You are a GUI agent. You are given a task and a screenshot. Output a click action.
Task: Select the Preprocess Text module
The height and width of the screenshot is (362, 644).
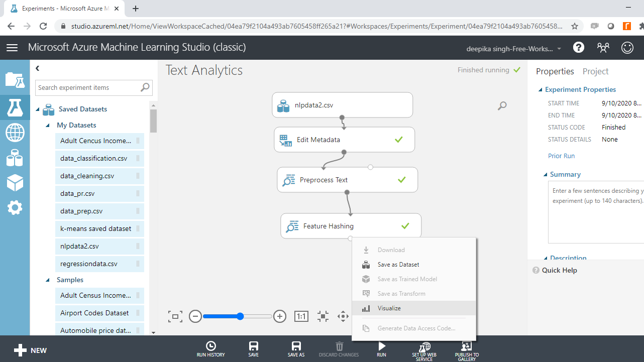[348, 180]
